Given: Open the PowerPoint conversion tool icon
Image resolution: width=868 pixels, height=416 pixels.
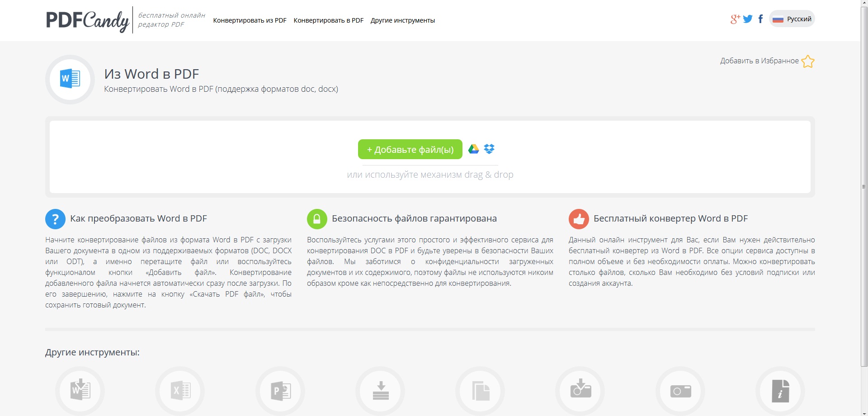Looking at the screenshot, I should [x=280, y=391].
